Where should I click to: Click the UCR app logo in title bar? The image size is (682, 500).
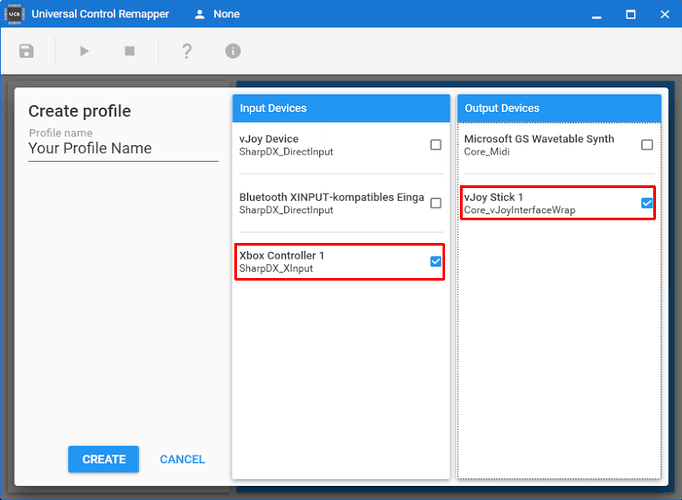tap(14, 14)
